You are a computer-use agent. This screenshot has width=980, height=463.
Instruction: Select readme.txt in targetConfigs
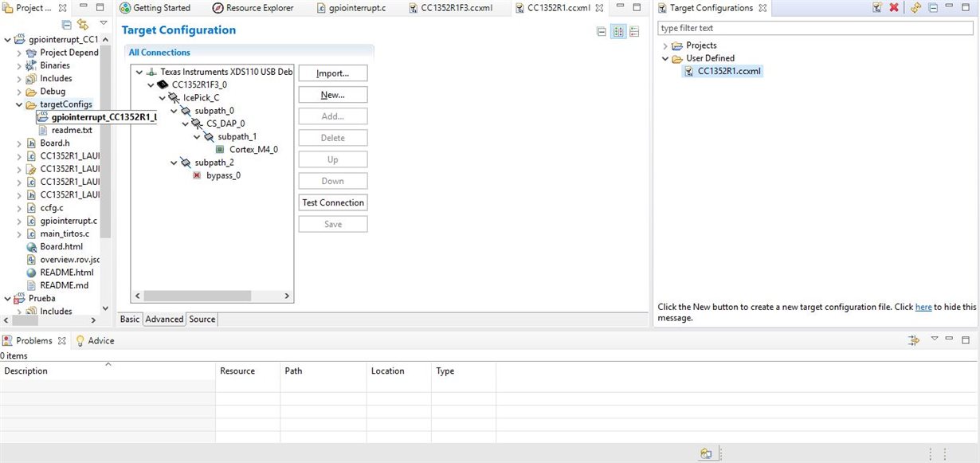point(72,130)
